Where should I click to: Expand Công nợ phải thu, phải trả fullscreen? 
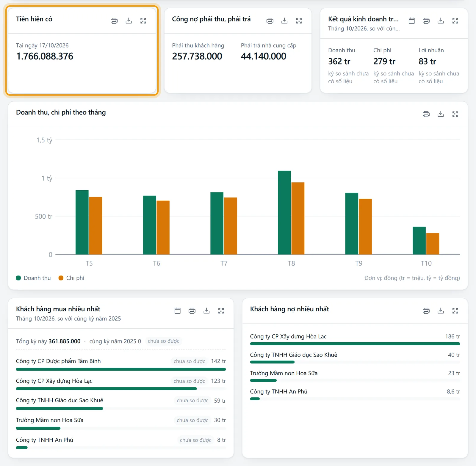coord(299,21)
